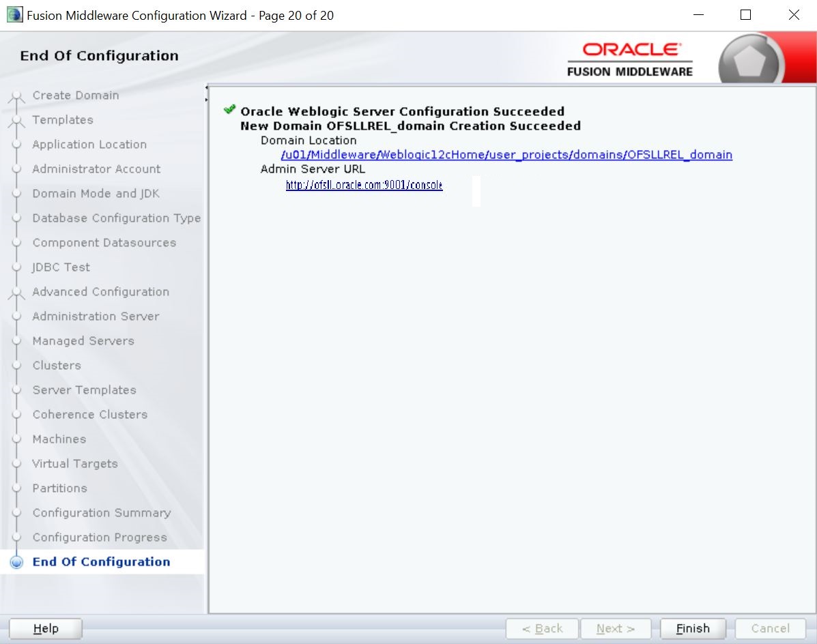Image resolution: width=817 pixels, height=644 pixels.
Task: Select the Server Templates step
Action: click(x=84, y=390)
